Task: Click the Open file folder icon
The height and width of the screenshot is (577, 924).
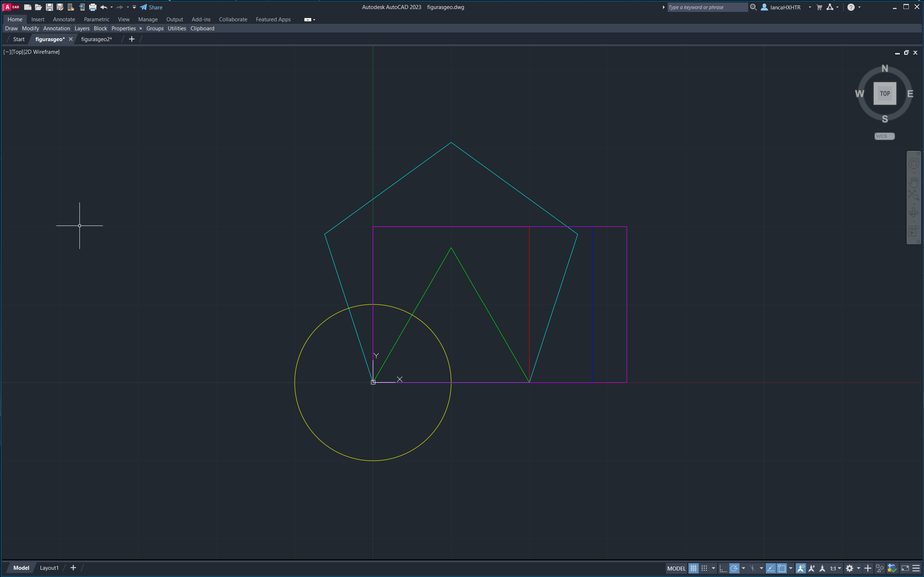Action: click(38, 7)
